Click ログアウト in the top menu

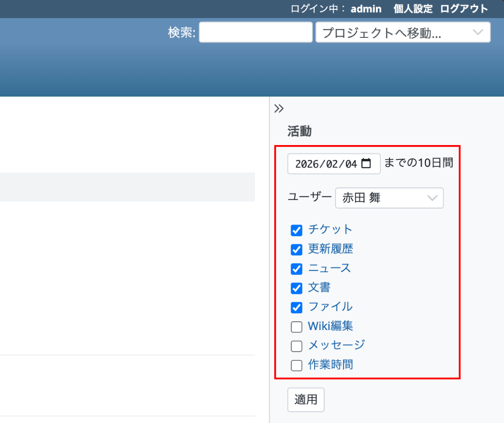[x=464, y=9]
